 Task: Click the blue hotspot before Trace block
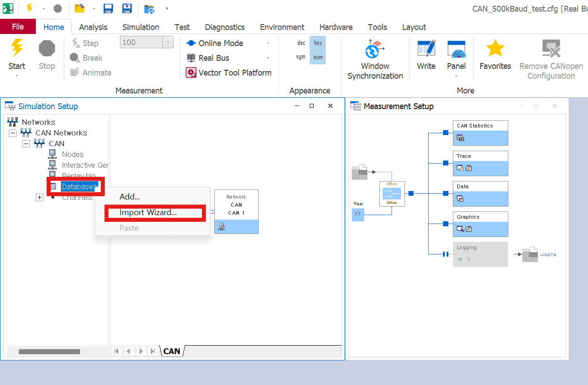pos(445,163)
